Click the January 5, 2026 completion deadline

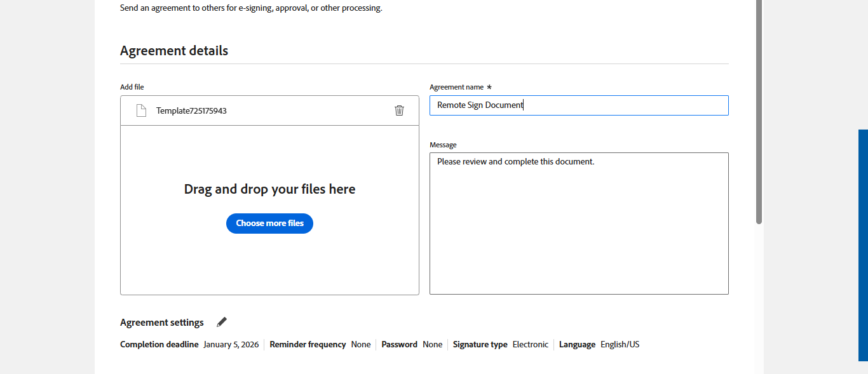click(231, 345)
